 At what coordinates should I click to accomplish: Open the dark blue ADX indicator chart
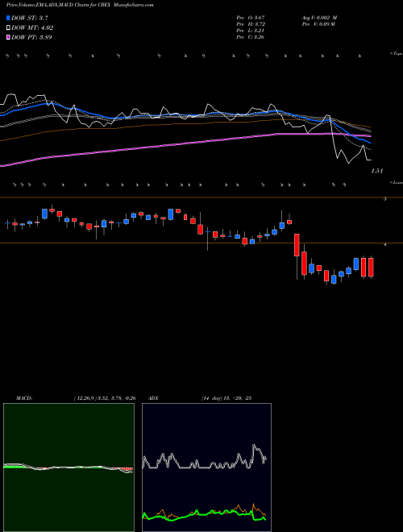pyautogui.click(x=206, y=468)
